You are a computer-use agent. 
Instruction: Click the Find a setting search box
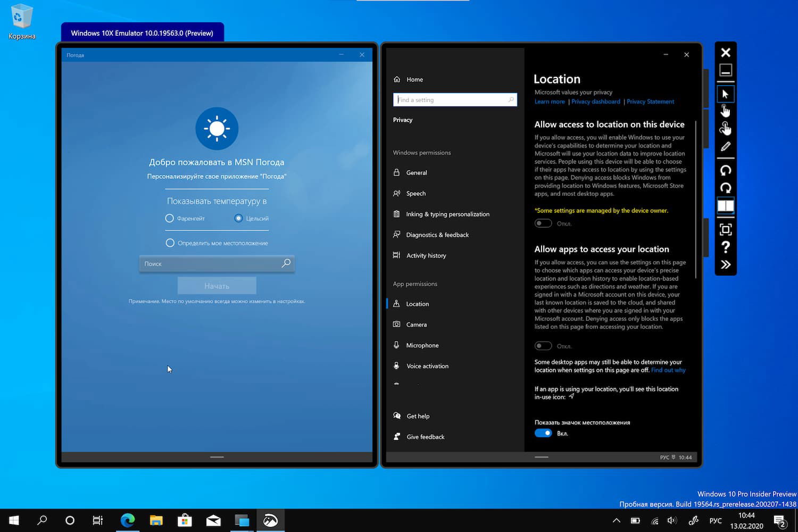(454, 100)
